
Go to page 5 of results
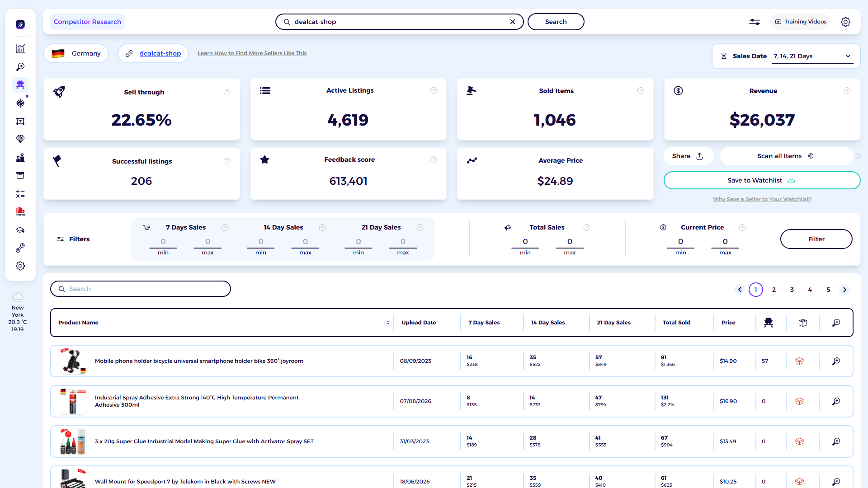828,290
